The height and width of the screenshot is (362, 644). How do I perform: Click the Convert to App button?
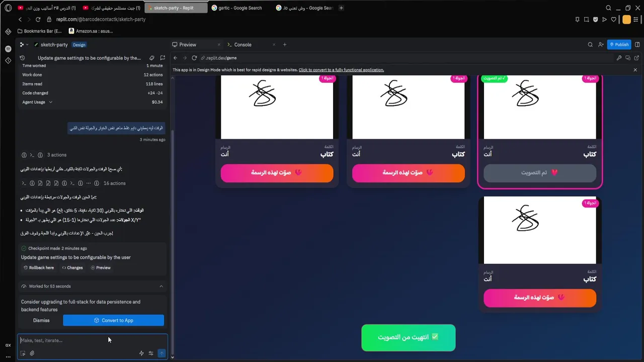coord(113,320)
